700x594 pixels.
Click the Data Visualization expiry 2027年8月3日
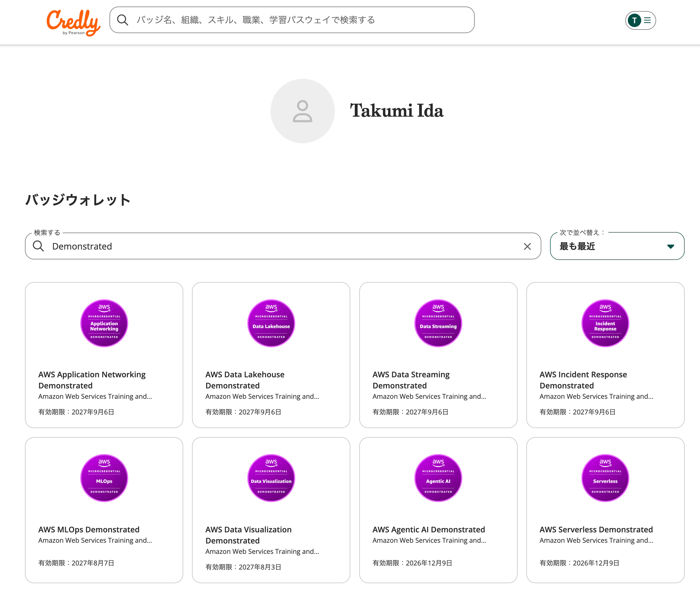coord(243,567)
